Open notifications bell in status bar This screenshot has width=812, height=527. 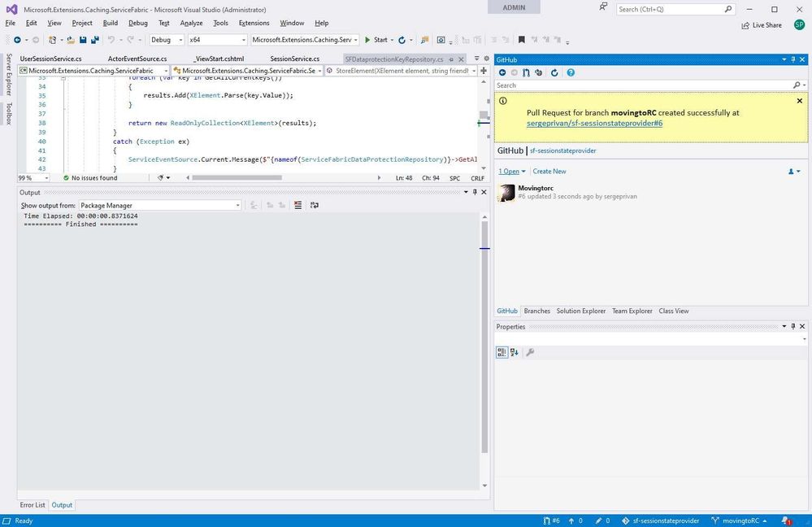[787, 520]
